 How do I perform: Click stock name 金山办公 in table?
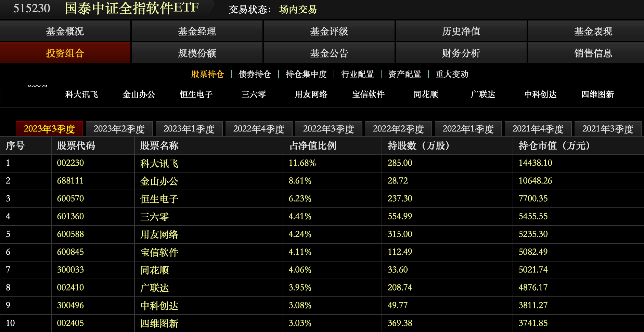[159, 181]
